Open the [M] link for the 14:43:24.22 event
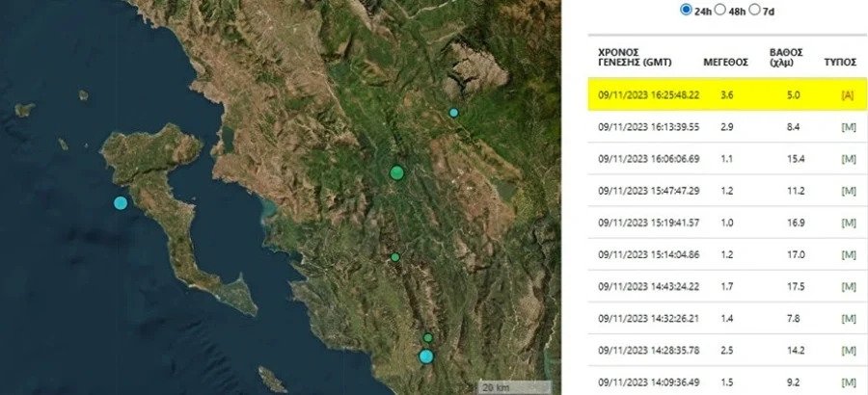Screen dimensions: 868x395 848,286
